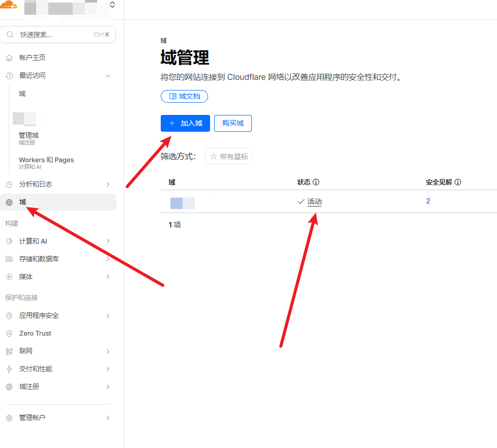The height and width of the screenshot is (448, 497).
Task: Click the clock icon next to 最近访问
Action: [x=9, y=76]
